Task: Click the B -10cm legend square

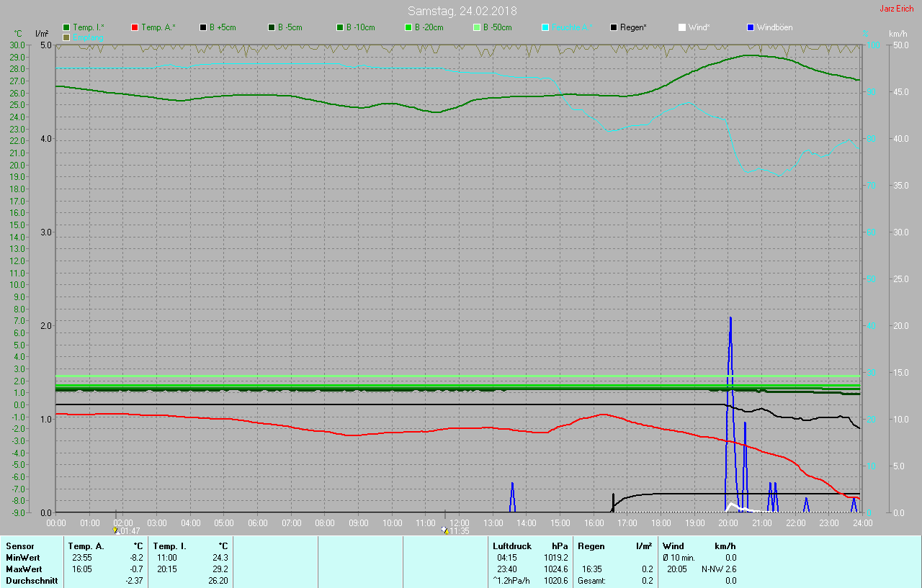Action: (x=341, y=27)
